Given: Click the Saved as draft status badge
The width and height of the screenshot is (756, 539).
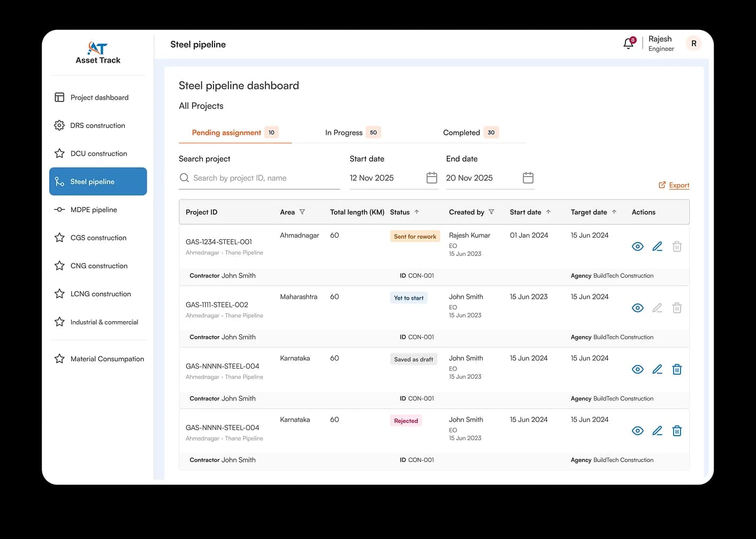Looking at the screenshot, I should [x=414, y=359].
